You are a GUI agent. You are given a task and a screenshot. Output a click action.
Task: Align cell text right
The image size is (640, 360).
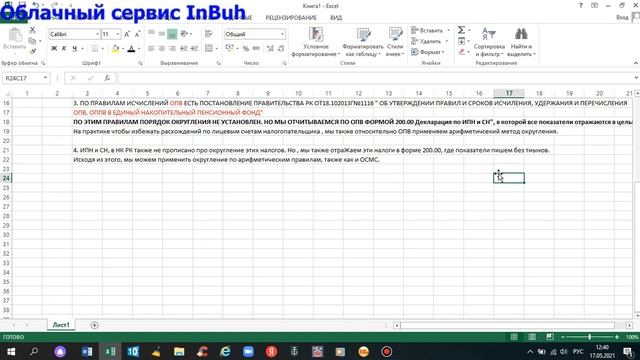click(x=172, y=49)
